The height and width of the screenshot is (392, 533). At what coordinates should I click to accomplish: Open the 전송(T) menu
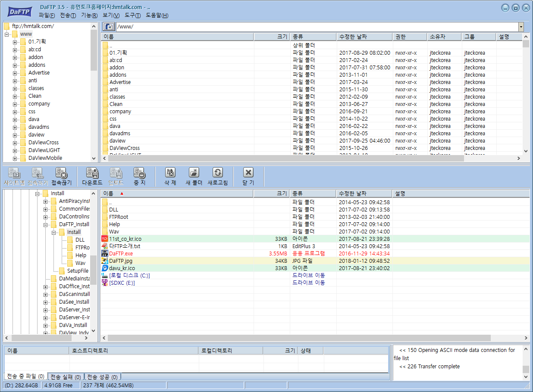68,16
